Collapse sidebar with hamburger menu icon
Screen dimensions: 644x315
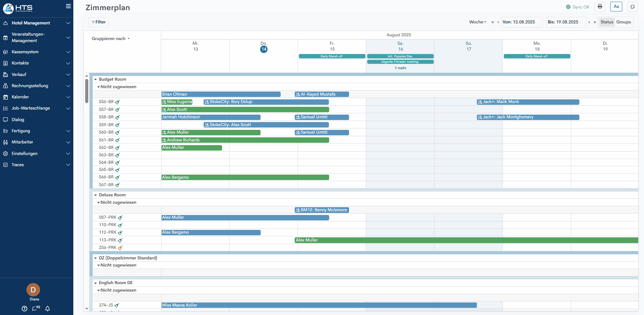(68, 6)
